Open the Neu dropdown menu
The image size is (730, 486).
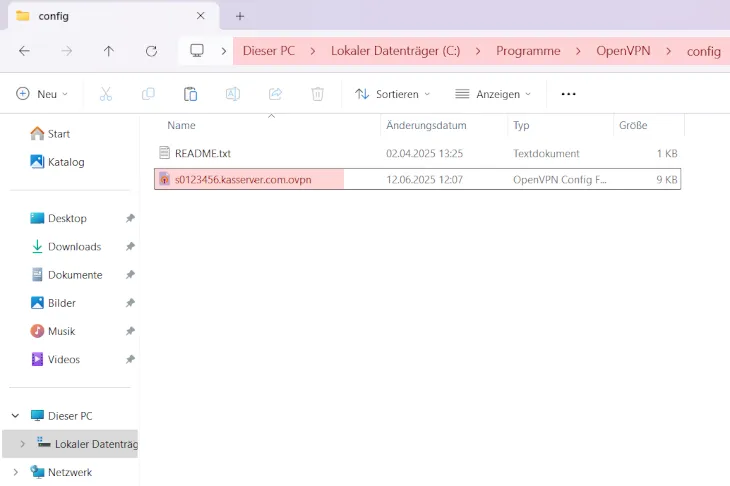[42, 94]
